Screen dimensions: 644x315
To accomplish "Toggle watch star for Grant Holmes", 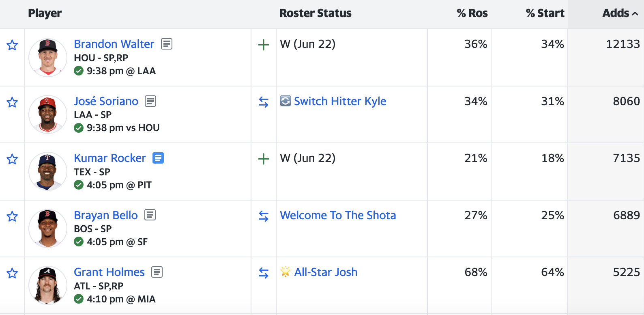I will click(x=12, y=273).
